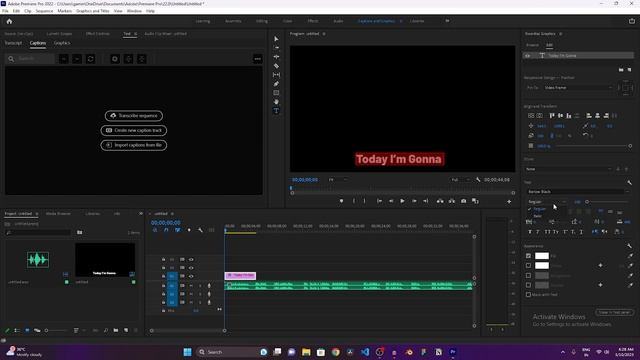
Task: Switch to the Editing workspace
Action: click(x=262, y=21)
